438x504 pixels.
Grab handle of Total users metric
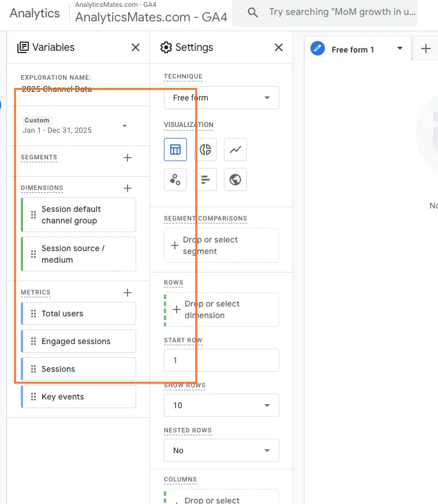(33, 313)
